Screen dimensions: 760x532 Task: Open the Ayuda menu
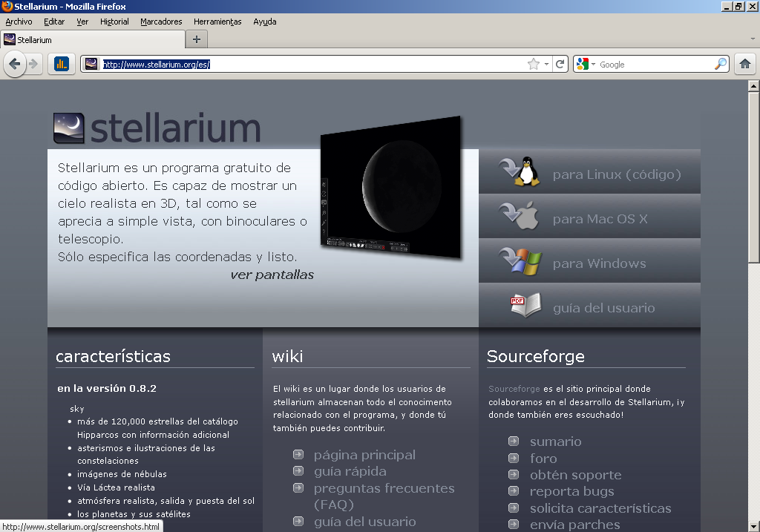265,22
